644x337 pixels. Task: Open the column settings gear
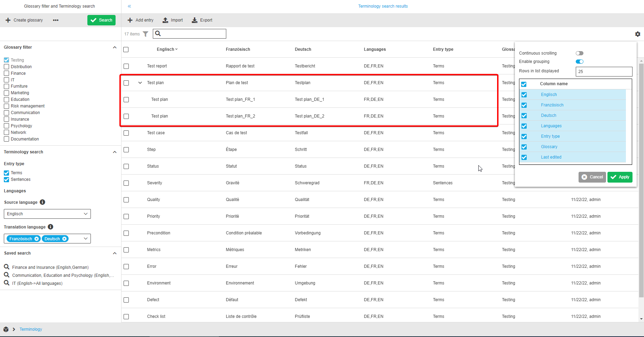pyautogui.click(x=638, y=34)
